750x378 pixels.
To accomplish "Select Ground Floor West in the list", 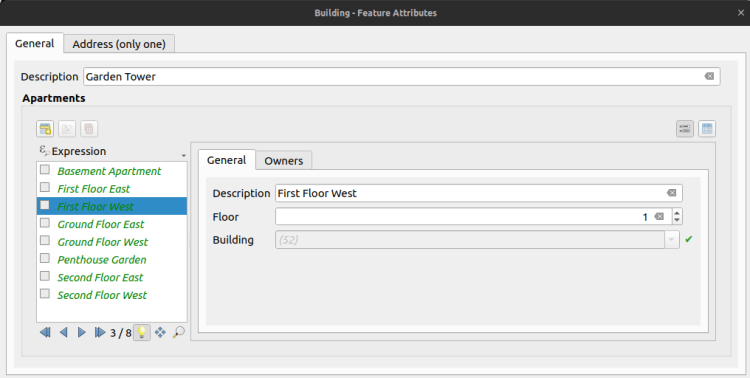I will 112,242.
